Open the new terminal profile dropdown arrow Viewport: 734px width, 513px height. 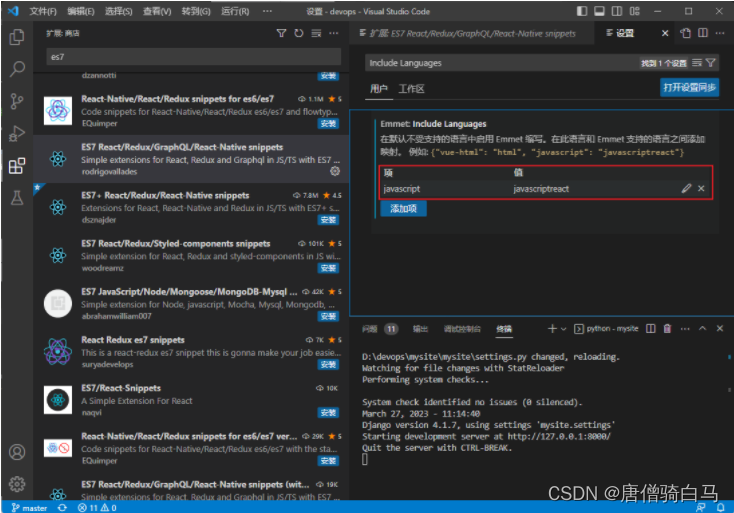point(564,329)
